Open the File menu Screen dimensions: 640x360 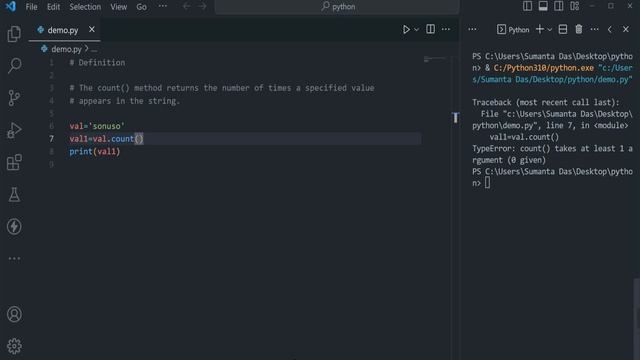click(x=31, y=7)
